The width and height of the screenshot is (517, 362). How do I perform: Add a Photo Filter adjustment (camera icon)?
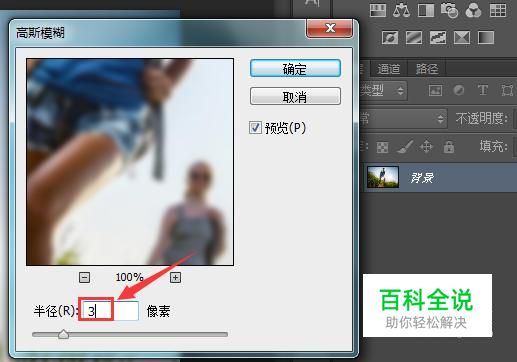click(449, 10)
